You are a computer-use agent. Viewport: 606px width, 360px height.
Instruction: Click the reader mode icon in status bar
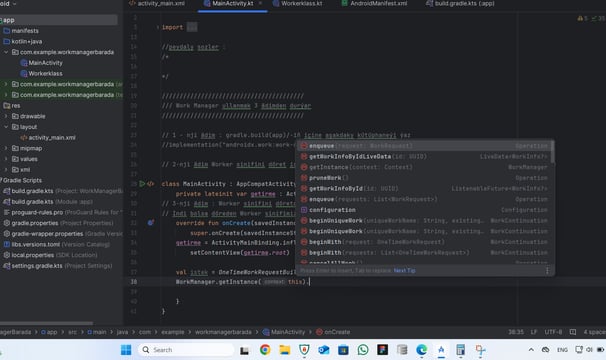point(573,332)
